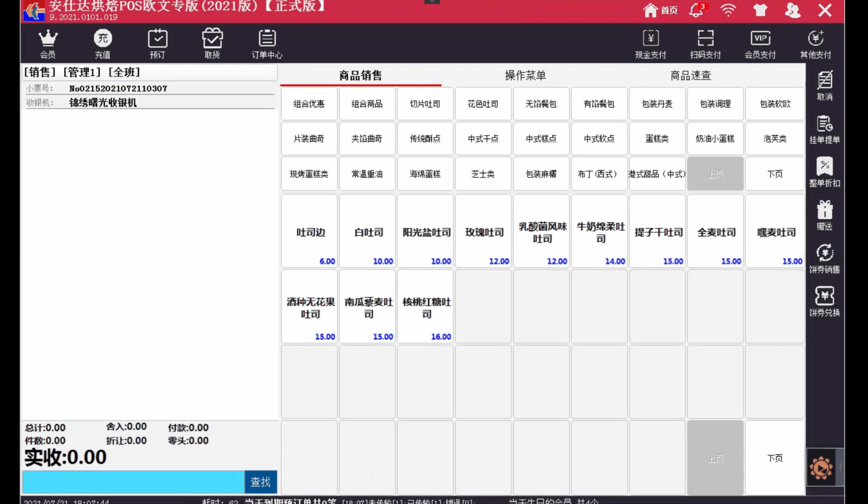Open the 赠送 gift function

[825, 216]
